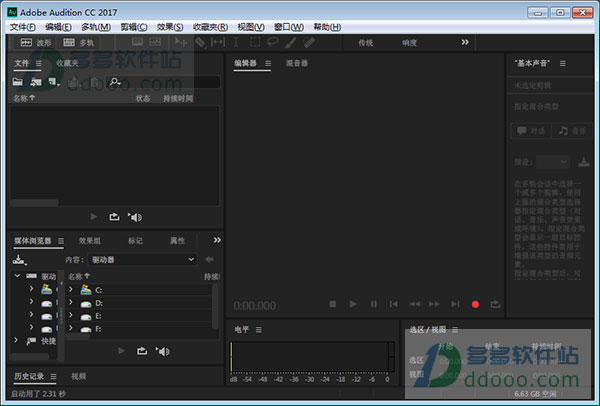Expand the 快捷 tree node

(16, 340)
